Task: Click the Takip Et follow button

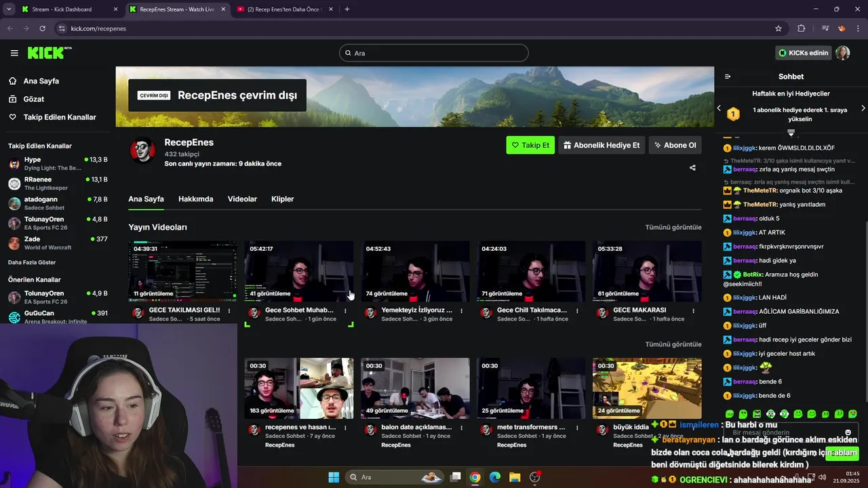Action: pyautogui.click(x=530, y=145)
